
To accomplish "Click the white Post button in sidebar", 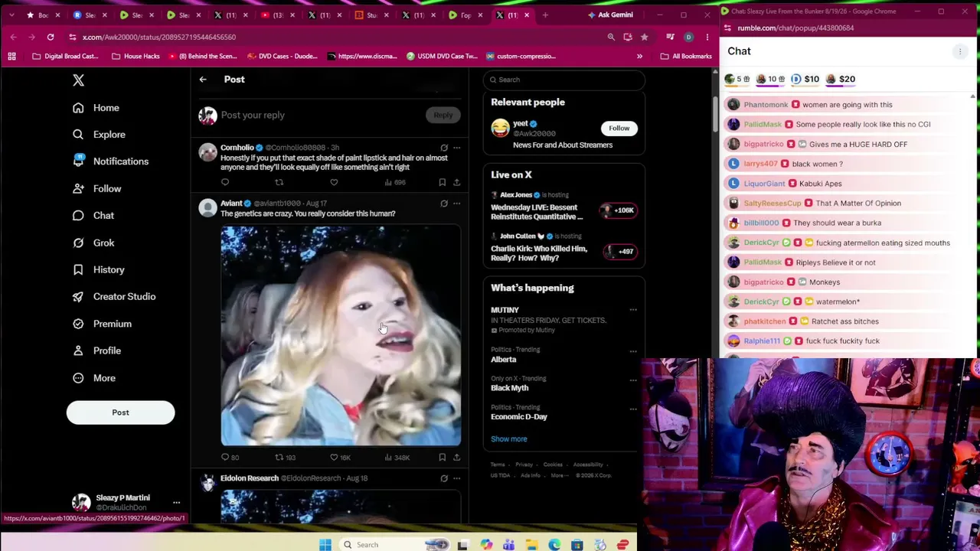I will pos(120,412).
